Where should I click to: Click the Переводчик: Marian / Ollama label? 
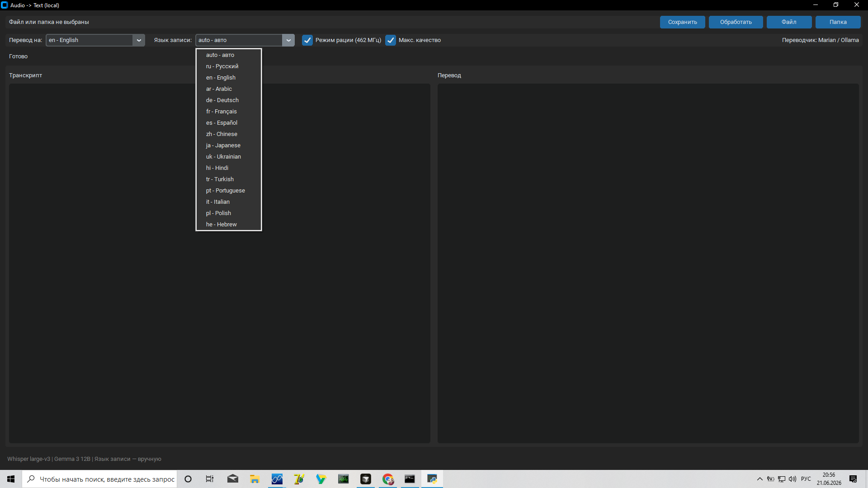pyautogui.click(x=820, y=40)
